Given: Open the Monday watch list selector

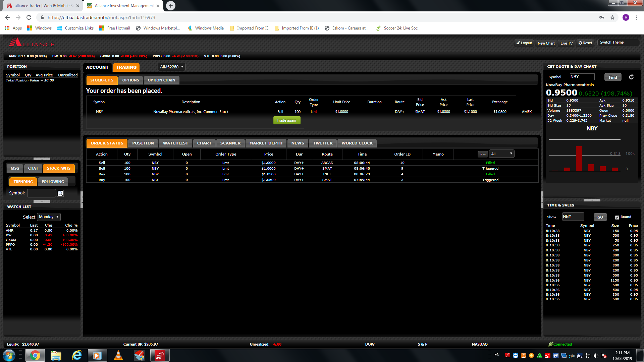Looking at the screenshot, I should [x=49, y=217].
